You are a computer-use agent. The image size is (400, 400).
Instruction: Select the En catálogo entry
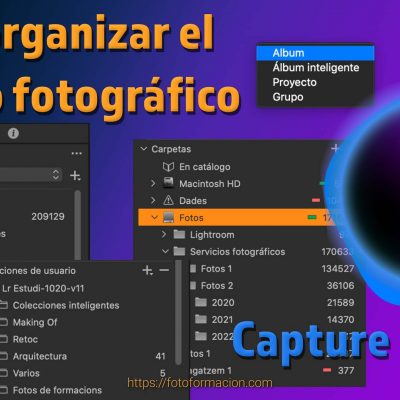(x=205, y=167)
